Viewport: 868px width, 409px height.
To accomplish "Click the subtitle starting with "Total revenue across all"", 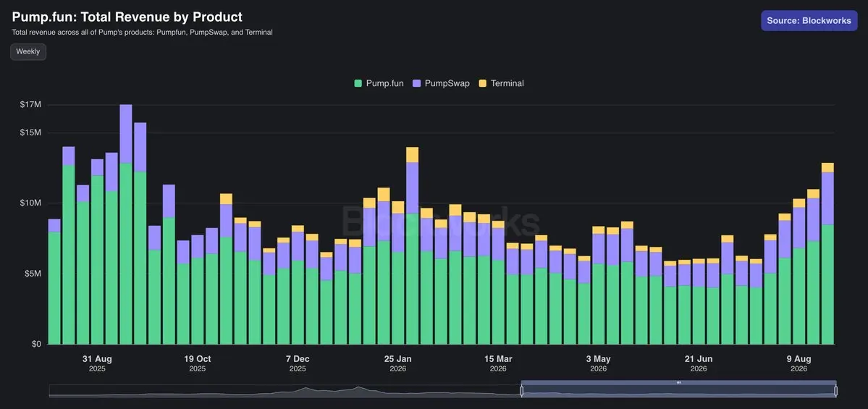I will [143, 33].
